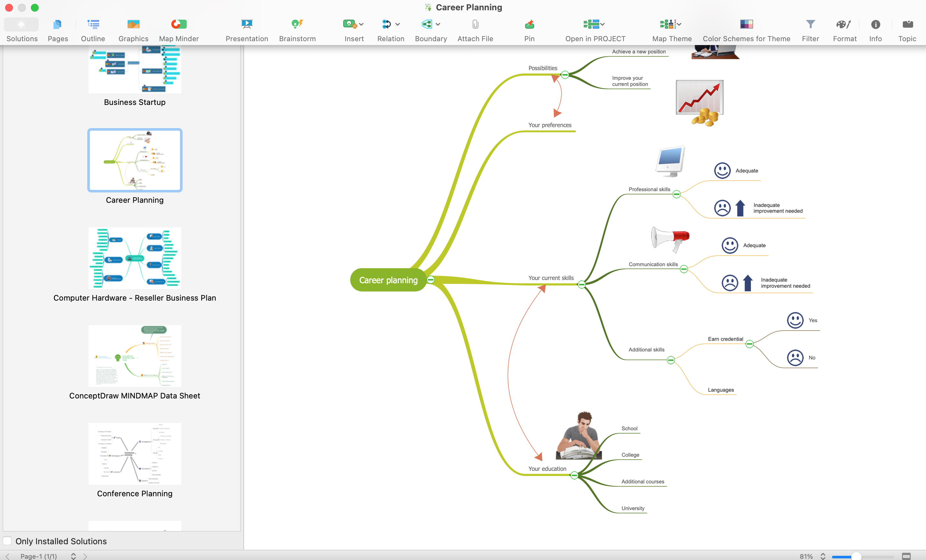This screenshot has height=560, width=926.
Task: Click Color Schemes for Theme icon
Action: pos(746,24)
